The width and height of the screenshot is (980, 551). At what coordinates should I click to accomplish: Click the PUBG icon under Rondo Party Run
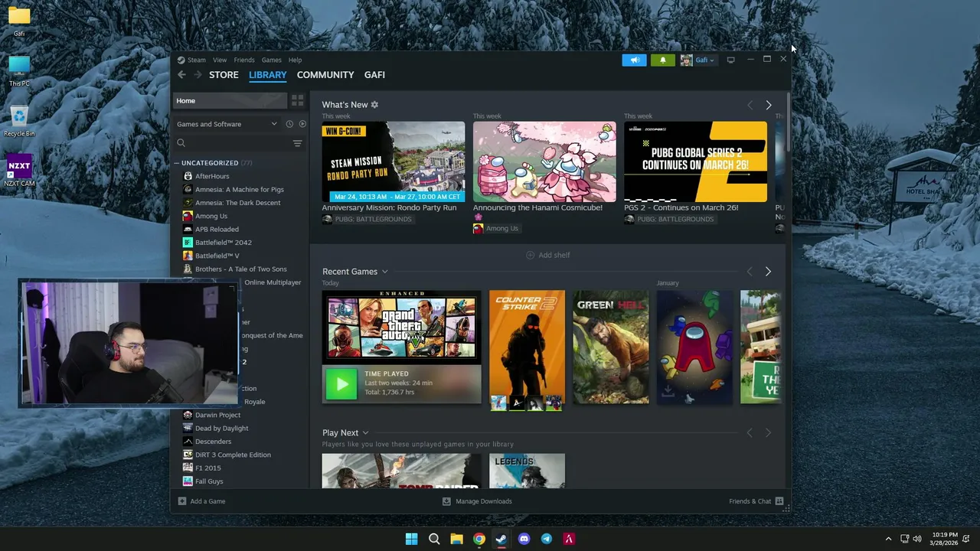tap(327, 219)
